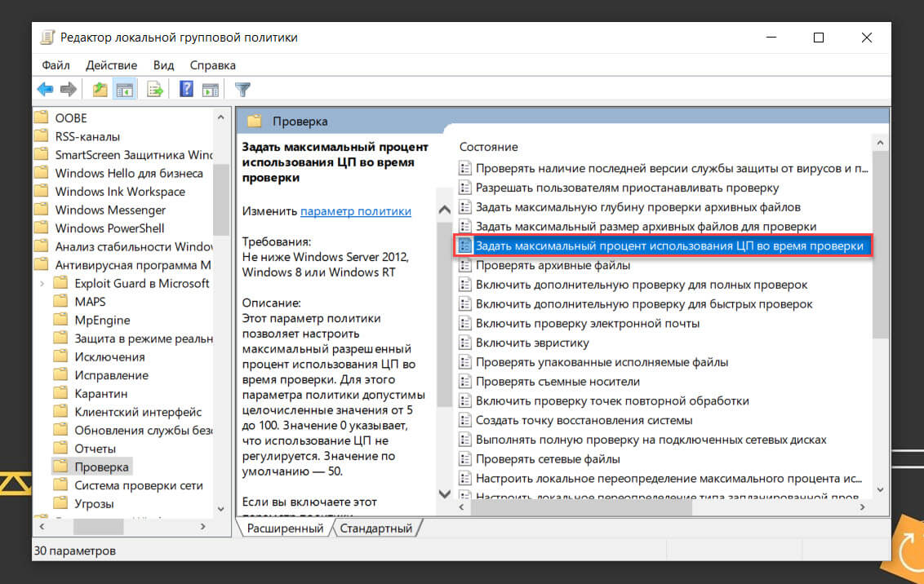
Task: Click the Back navigation arrow in the toolbar
Action: [x=46, y=88]
